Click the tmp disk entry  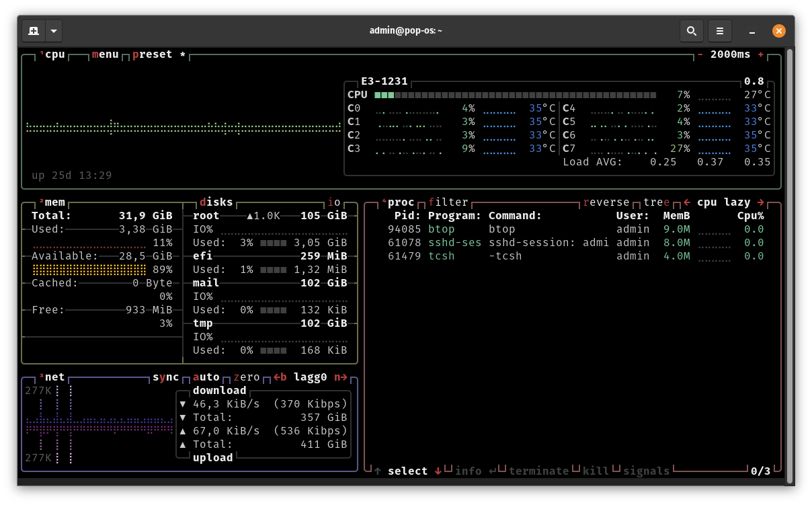point(203,323)
